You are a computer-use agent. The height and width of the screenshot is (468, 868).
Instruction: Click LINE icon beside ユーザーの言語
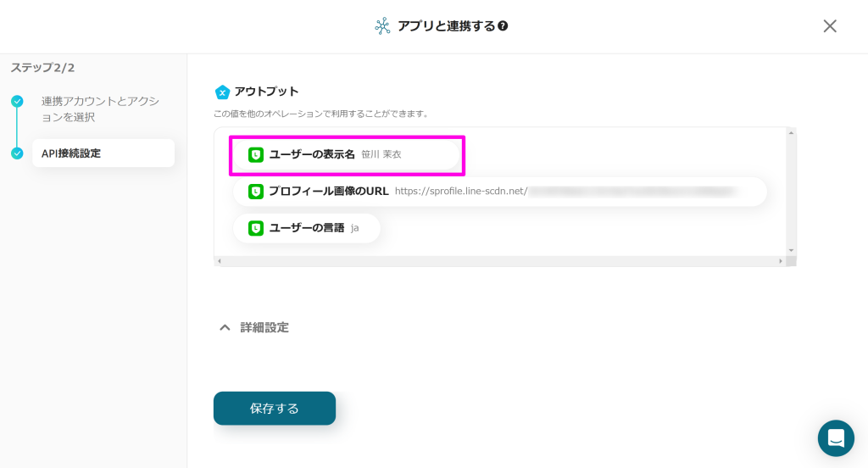pos(256,228)
